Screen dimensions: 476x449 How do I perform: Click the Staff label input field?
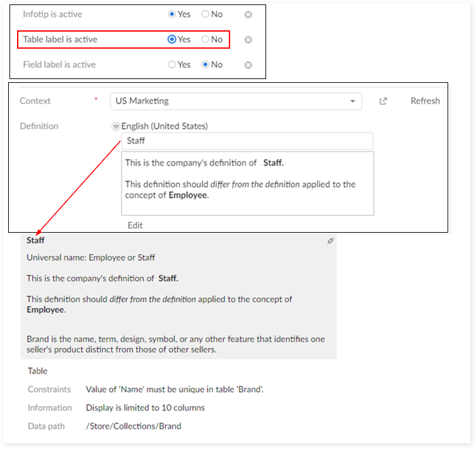click(x=247, y=141)
